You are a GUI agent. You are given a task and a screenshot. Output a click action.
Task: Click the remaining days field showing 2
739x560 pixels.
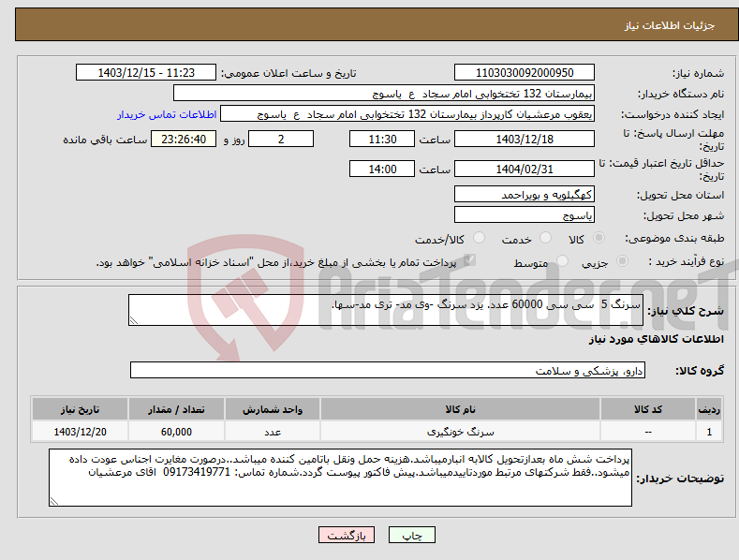click(x=281, y=139)
